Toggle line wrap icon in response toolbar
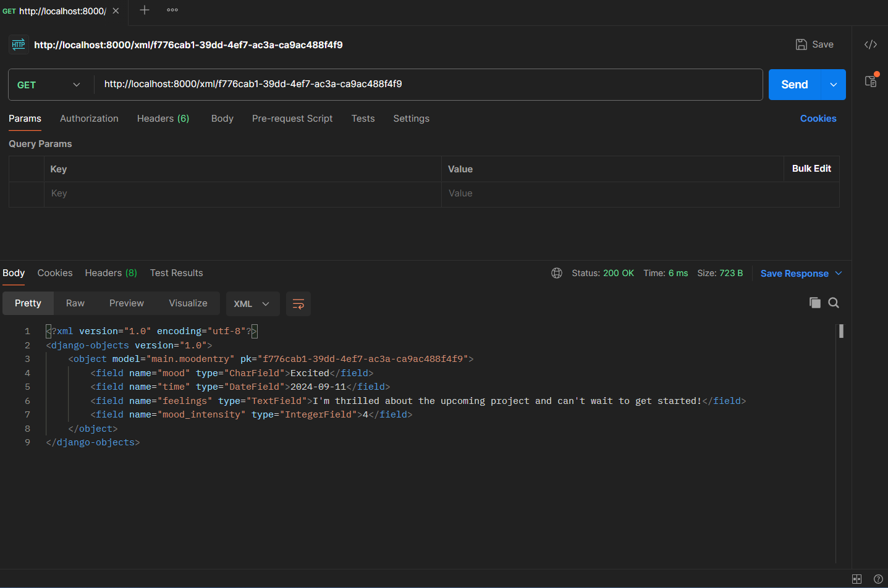888x588 pixels. (298, 304)
